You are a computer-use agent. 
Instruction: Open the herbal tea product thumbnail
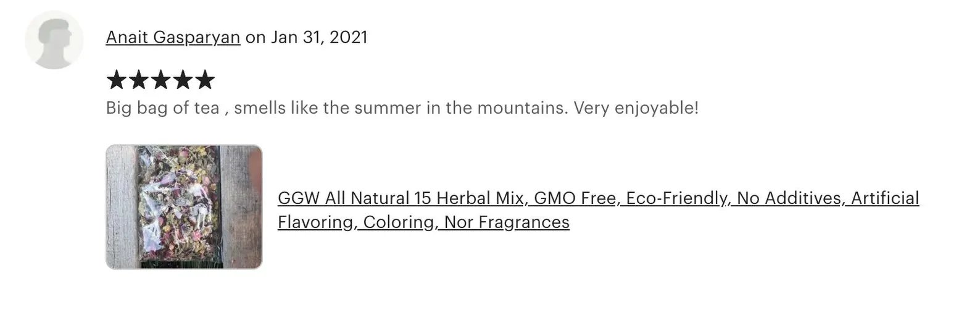point(184,207)
